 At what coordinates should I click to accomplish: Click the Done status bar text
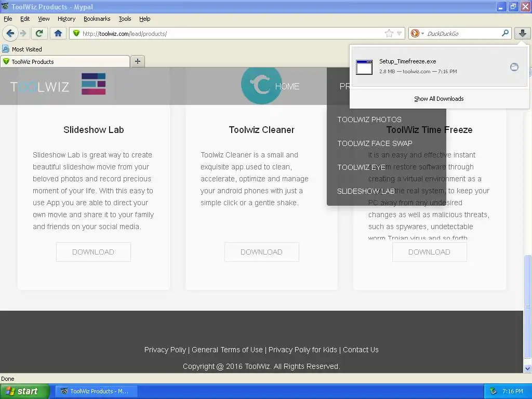click(x=7, y=379)
